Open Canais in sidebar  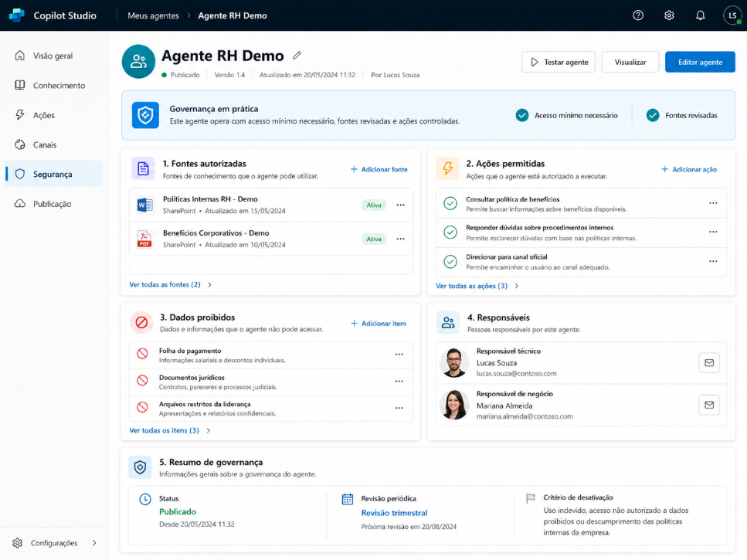click(x=54, y=144)
